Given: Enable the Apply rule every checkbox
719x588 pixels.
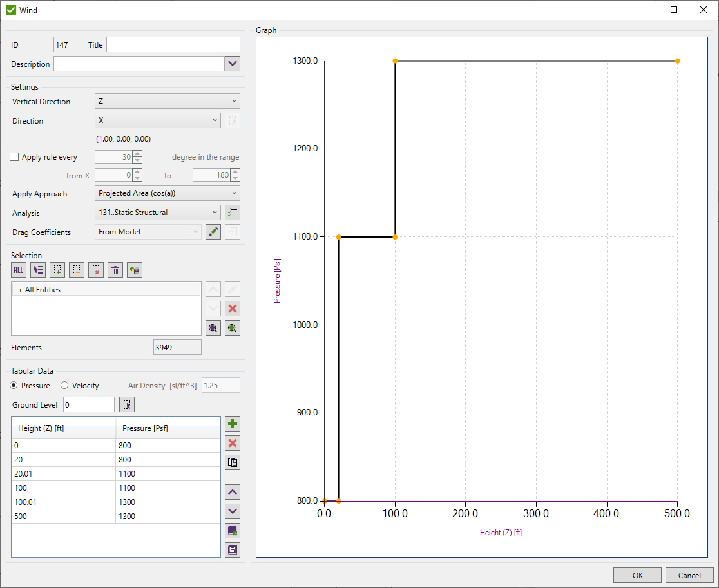Looking at the screenshot, I should [x=14, y=156].
